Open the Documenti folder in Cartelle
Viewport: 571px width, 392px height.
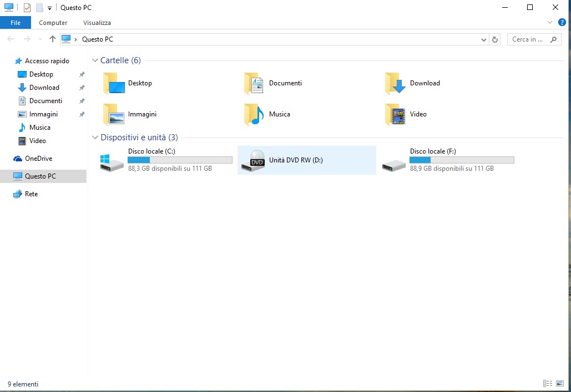(273, 83)
